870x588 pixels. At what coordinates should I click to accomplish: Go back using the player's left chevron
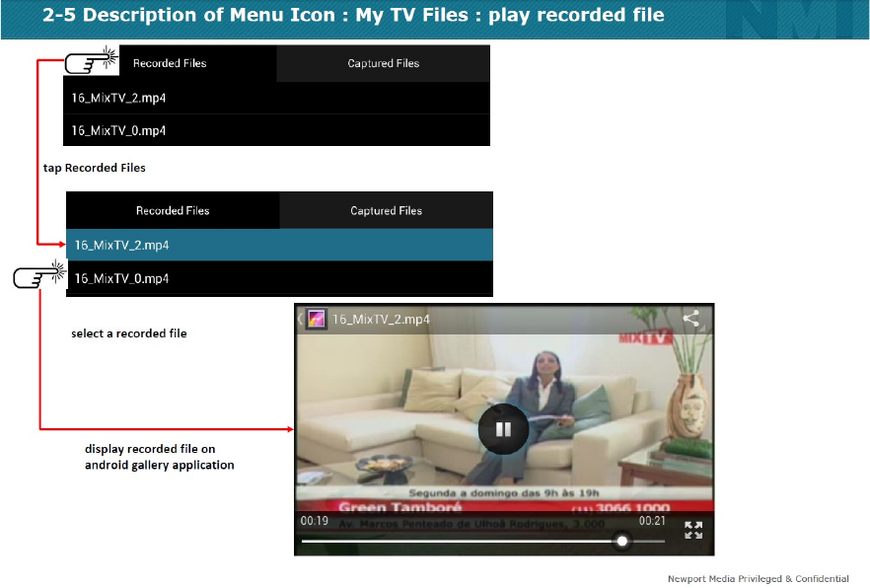[300, 319]
